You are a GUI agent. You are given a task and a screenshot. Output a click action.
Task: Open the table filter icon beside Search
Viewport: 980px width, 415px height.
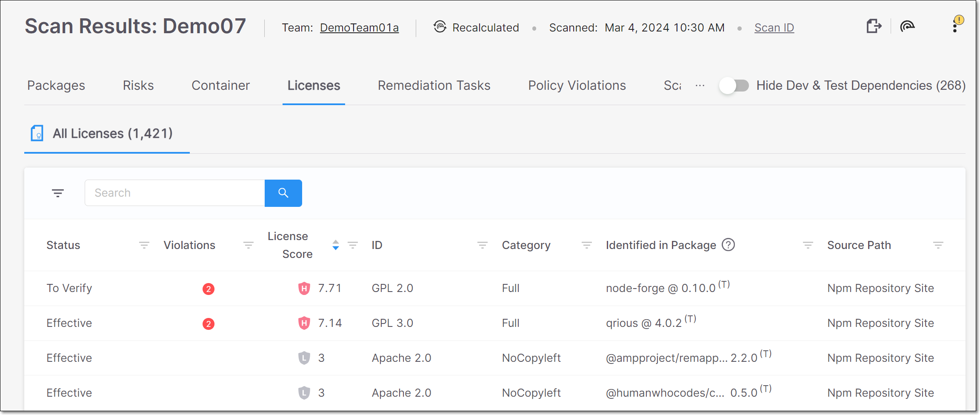click(x=58, y=193)
